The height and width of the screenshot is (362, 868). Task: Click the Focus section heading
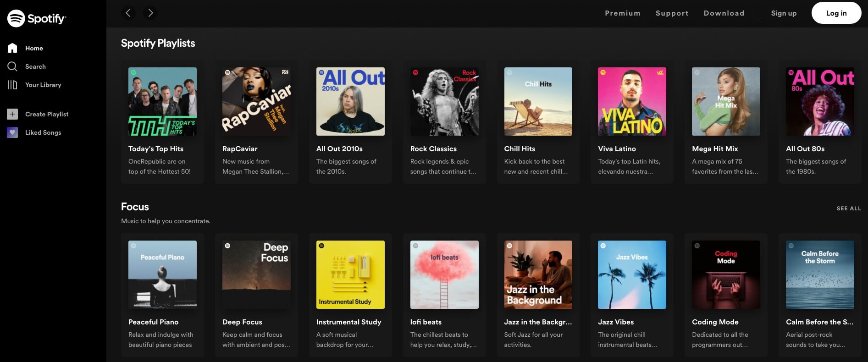tap(135, 207)
